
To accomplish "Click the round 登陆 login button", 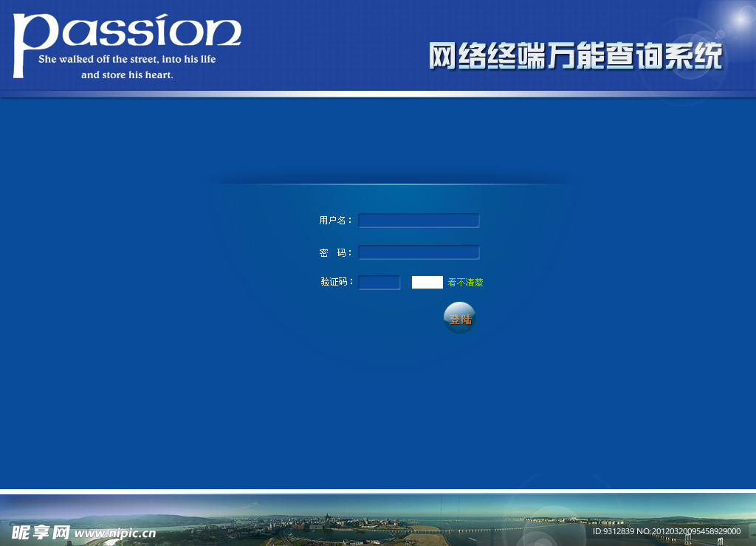I will 459,318.
